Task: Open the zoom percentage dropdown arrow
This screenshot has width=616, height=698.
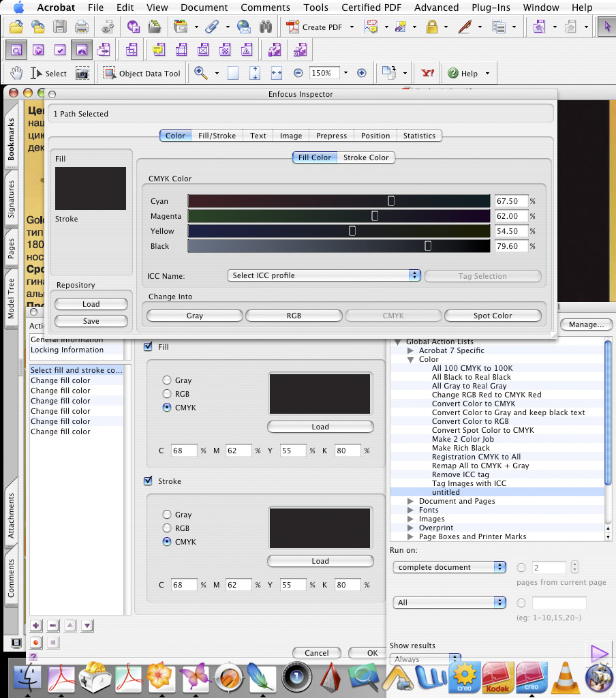Action: pyautogui.click(x=345, y=72)
